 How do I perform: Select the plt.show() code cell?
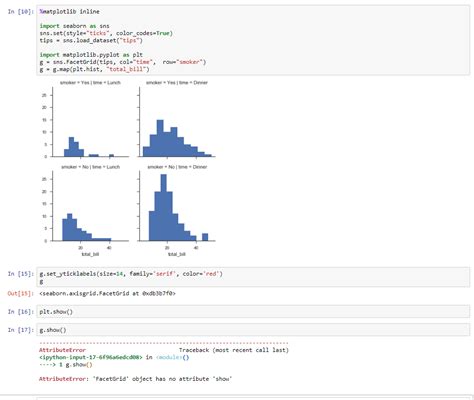tap(253, 312)
